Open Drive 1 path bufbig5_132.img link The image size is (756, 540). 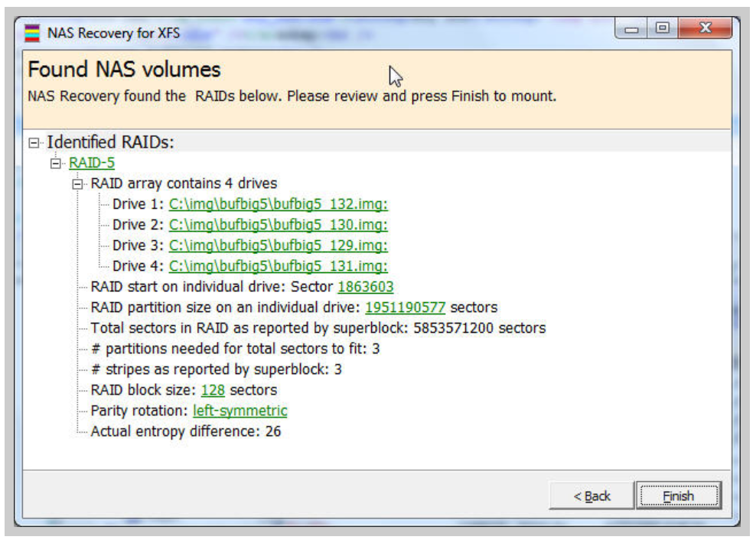(279, 204)
